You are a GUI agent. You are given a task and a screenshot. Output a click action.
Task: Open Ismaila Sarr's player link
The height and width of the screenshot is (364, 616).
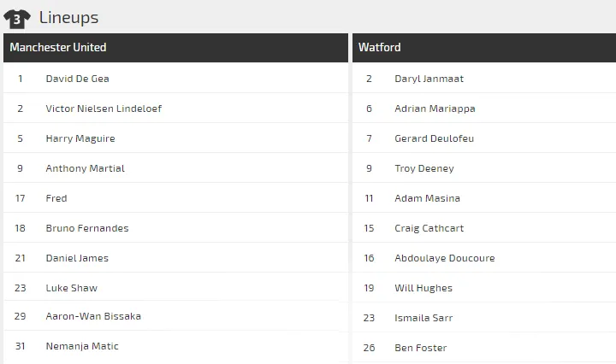(423, 318)
